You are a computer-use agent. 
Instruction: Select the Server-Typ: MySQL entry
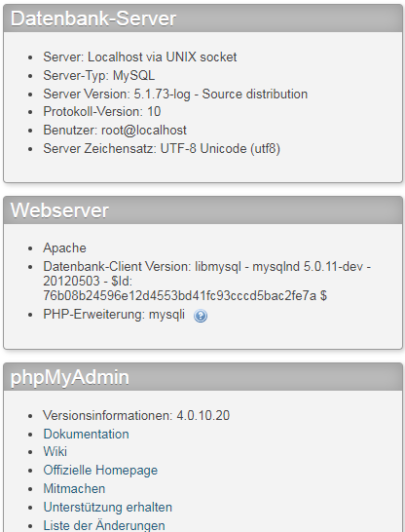tap(98, 75)
